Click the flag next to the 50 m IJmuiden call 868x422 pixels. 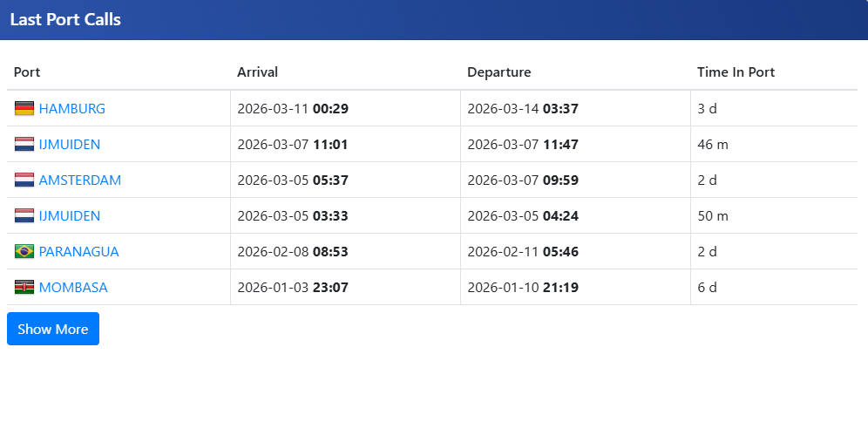(24, 216)
